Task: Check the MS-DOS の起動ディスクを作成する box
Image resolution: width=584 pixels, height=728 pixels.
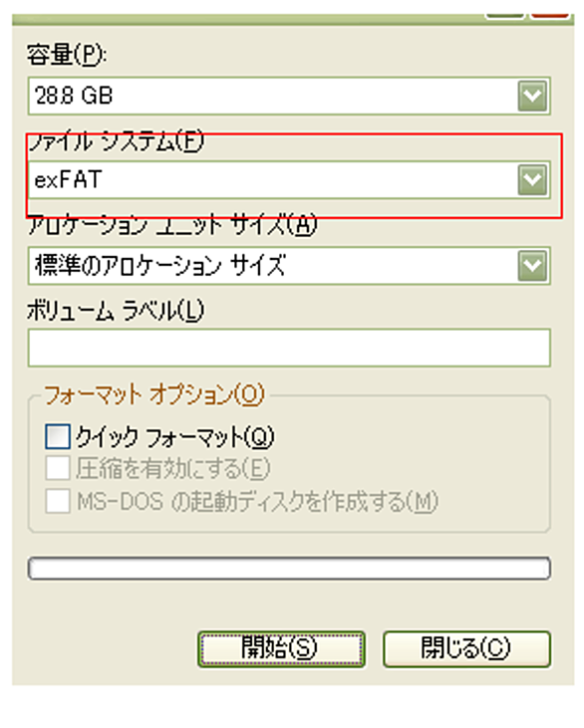Action: (x=58, y=501)
